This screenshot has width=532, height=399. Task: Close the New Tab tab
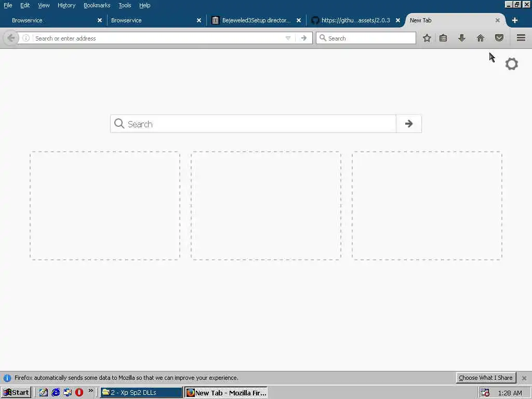coord(497,20)
